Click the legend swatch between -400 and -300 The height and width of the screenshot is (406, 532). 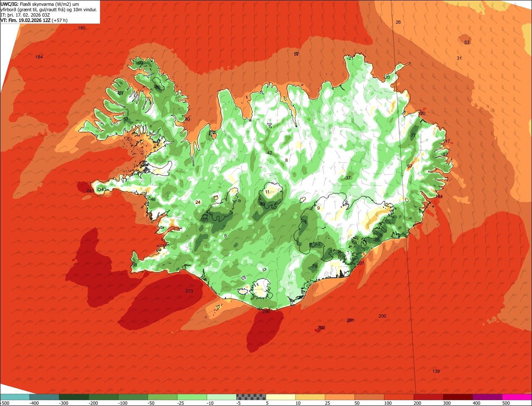click(44, 397)
